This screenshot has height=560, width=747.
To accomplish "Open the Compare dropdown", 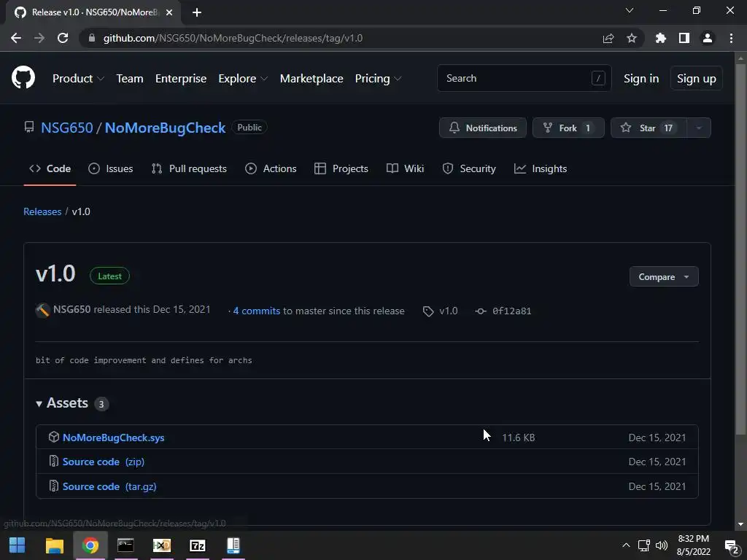I will tap(664, 276).
